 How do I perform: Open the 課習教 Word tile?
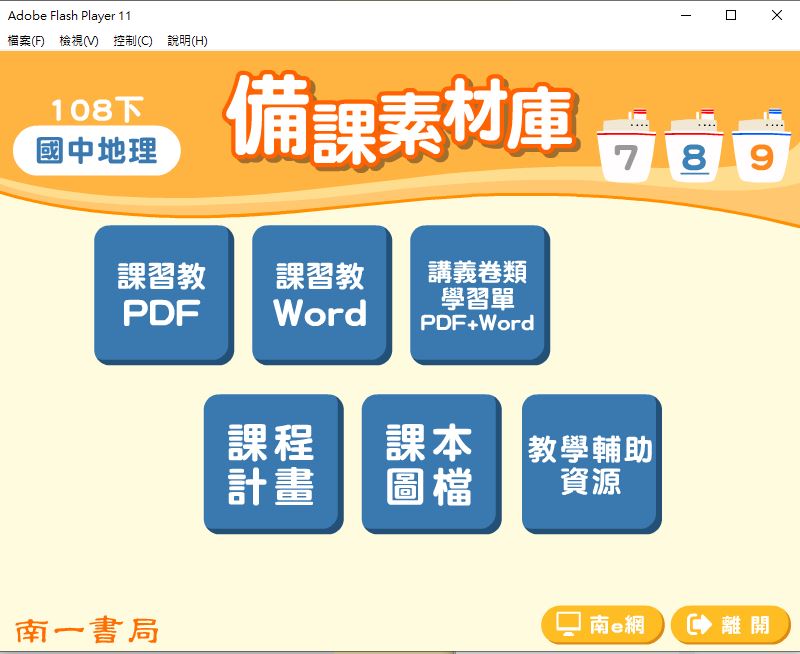click(320, 294)
